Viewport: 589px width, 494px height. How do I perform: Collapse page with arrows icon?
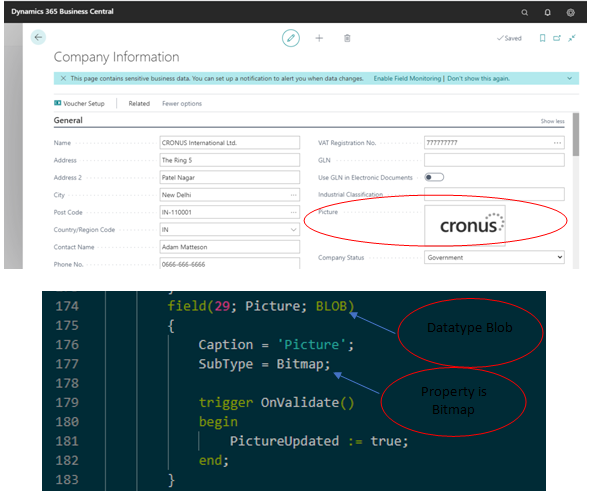(572, 38)
